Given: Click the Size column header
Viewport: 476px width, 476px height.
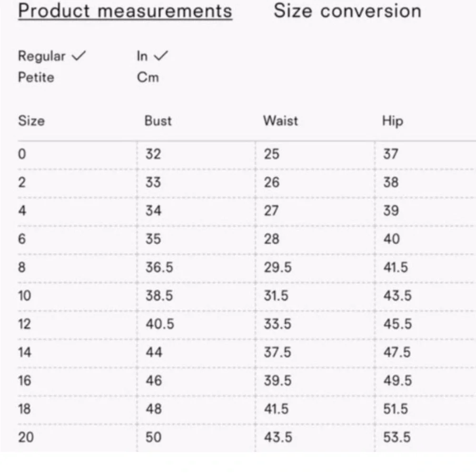Looking at the screenshot, I should (31, 121).
